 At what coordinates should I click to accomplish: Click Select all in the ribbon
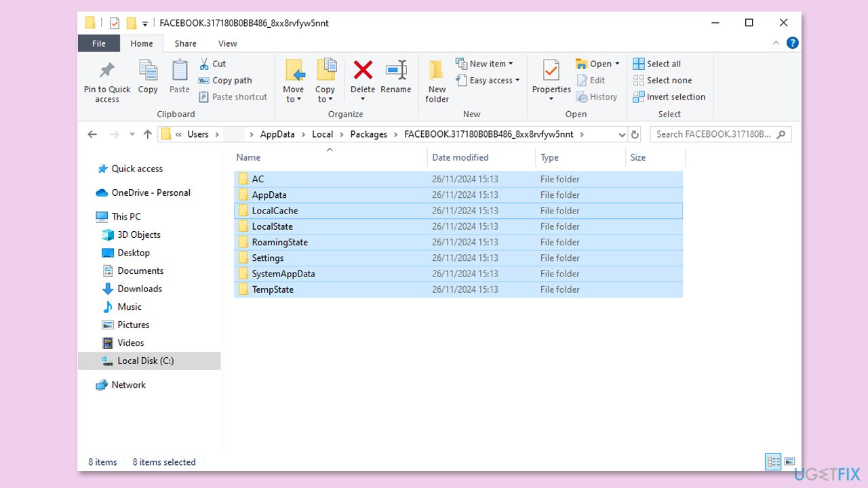[x=656, y=64]
